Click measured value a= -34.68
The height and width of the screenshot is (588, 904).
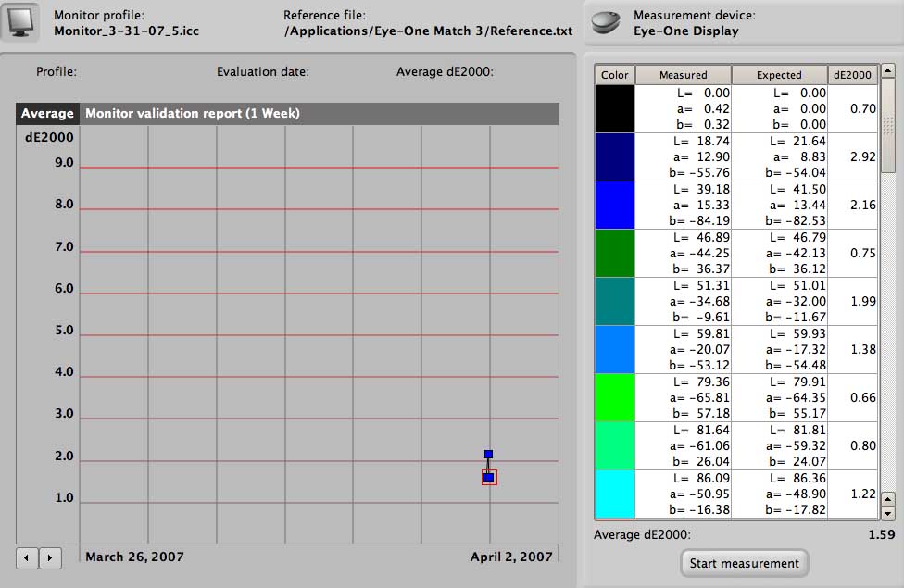pos(699,302)
